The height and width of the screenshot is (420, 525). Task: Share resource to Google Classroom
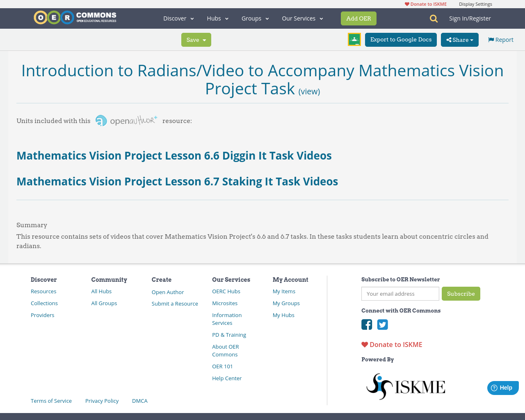[354, 39]
